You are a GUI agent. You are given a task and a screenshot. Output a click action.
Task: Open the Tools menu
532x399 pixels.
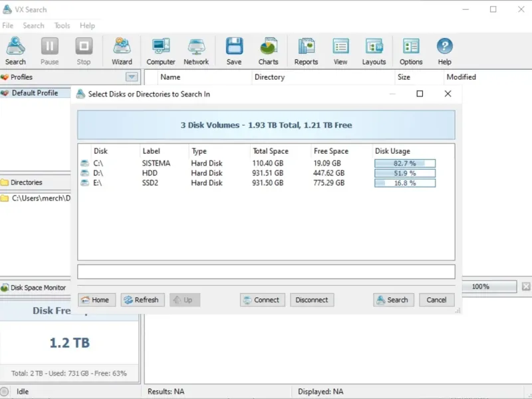click(x=62, y=26)
